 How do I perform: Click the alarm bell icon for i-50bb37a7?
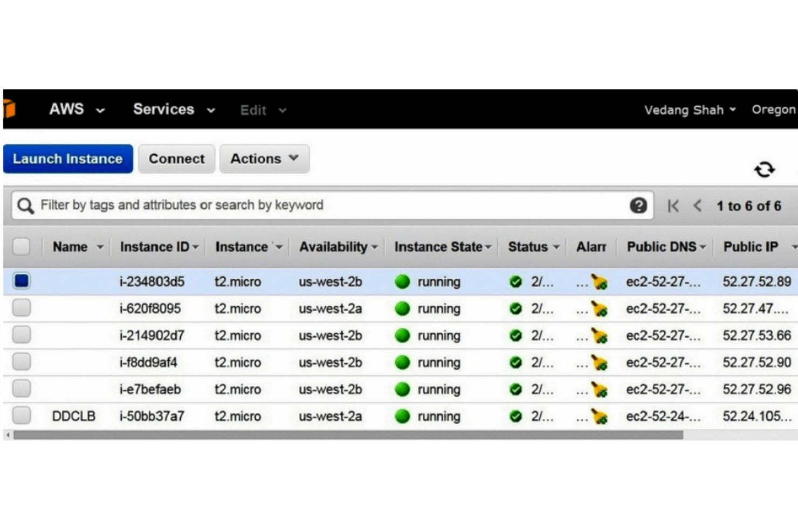(600, 416)
